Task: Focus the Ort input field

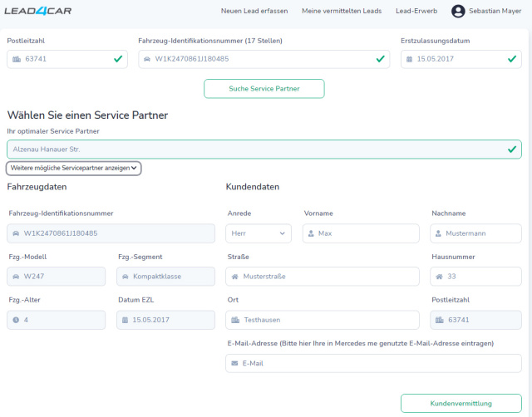Action: 324,320
